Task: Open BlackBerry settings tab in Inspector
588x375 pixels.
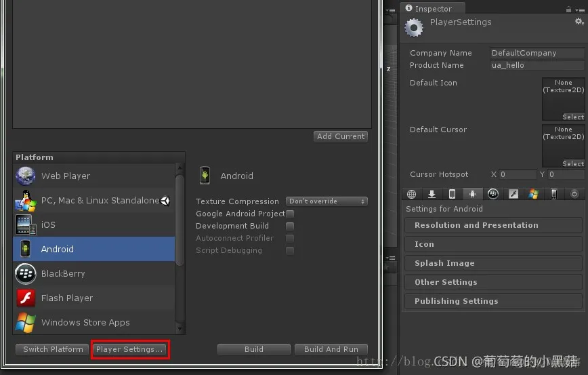Action: click(492, 194)
